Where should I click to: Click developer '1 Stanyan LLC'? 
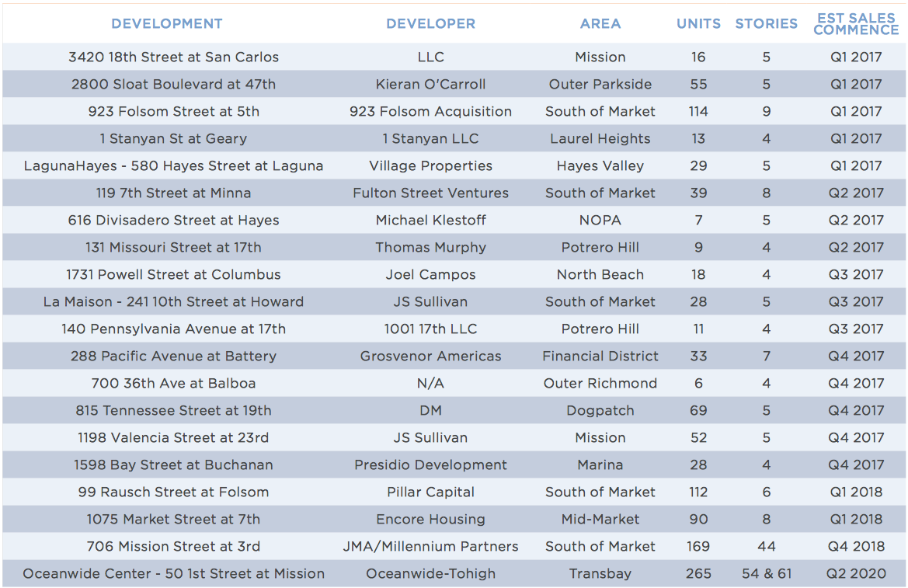[431, 138]
